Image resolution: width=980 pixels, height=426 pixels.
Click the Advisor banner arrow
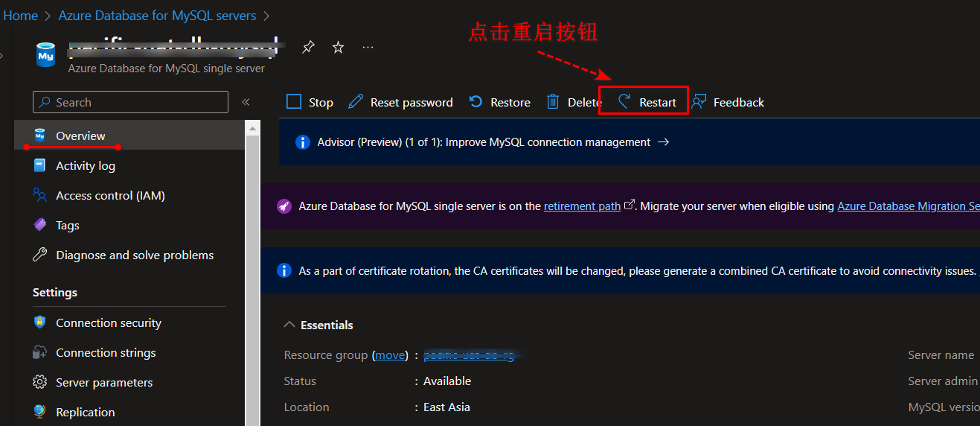pos(664,142)
